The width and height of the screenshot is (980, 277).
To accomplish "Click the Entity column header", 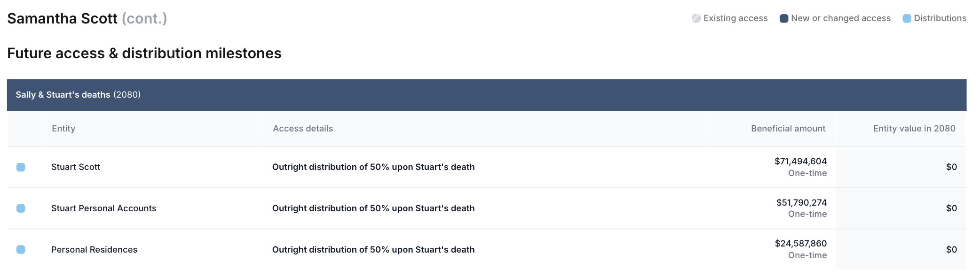I will click(63, 128).
